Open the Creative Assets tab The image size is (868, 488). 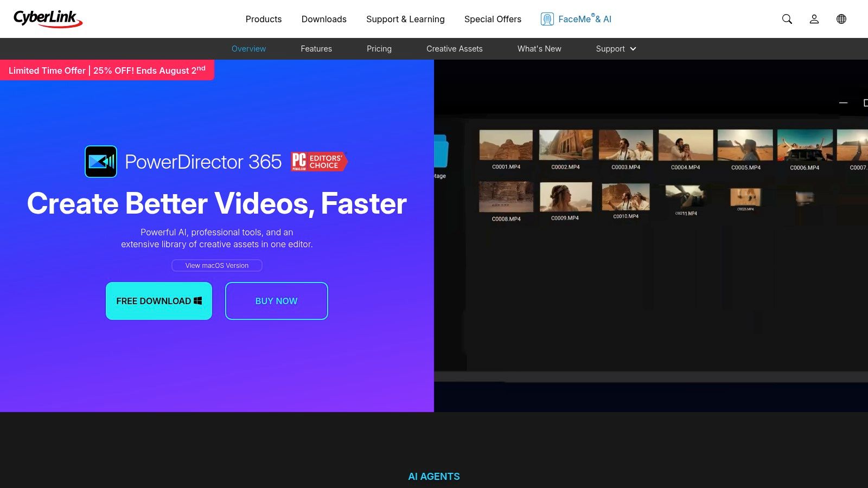pyautogui.click(x=455, y=49)
